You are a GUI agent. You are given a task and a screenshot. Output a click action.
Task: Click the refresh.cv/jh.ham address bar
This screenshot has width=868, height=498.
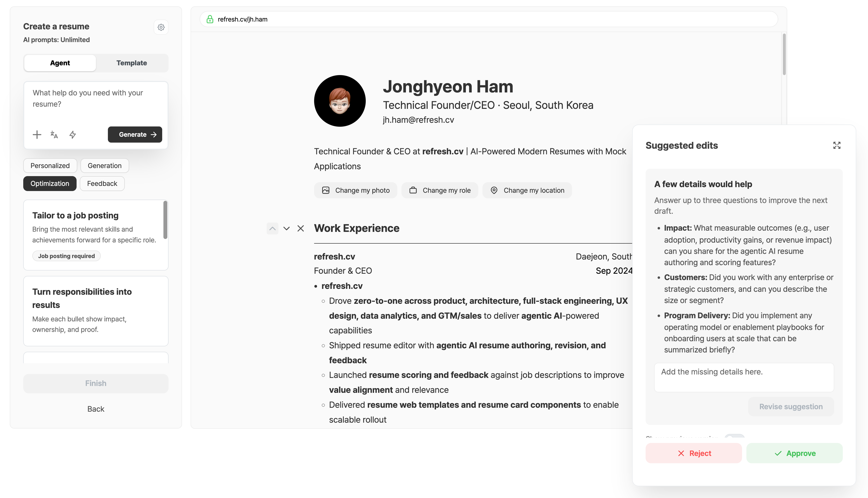489,19
